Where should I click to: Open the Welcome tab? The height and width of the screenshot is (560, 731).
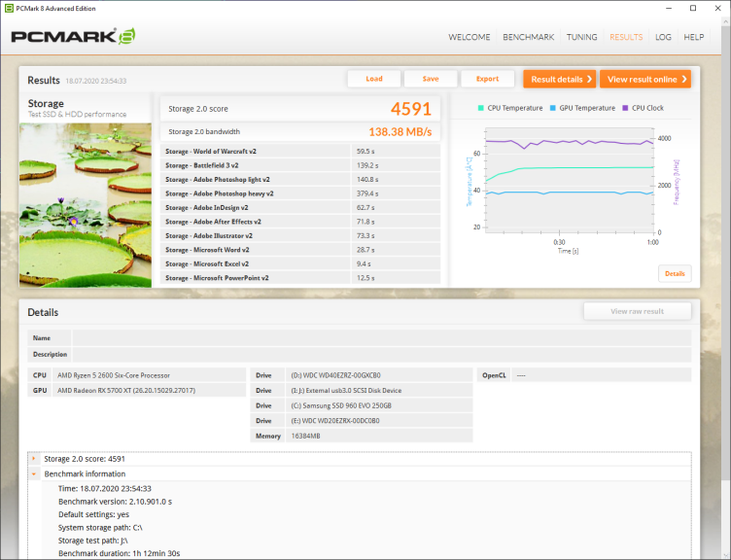(469, 37)
